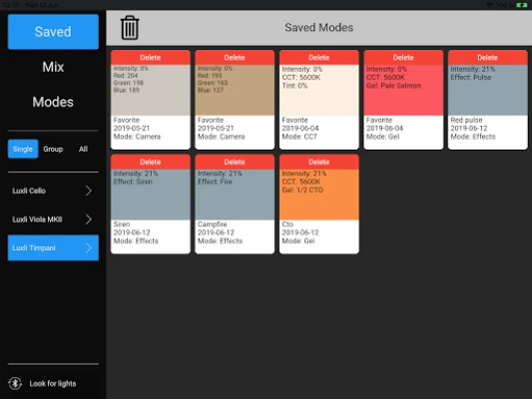Switch to the Mix tab
This screenshot has width=532, height=399.
[x=53, y=67]
